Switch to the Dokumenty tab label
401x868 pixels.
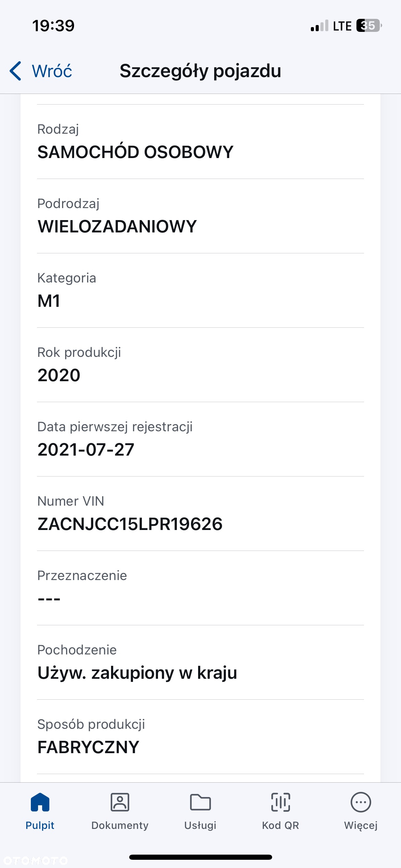click(x=120, y=825)
